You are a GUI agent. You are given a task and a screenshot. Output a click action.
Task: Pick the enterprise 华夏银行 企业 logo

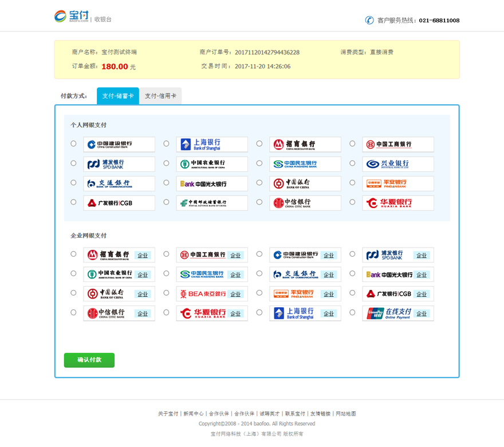coord(212,313)
